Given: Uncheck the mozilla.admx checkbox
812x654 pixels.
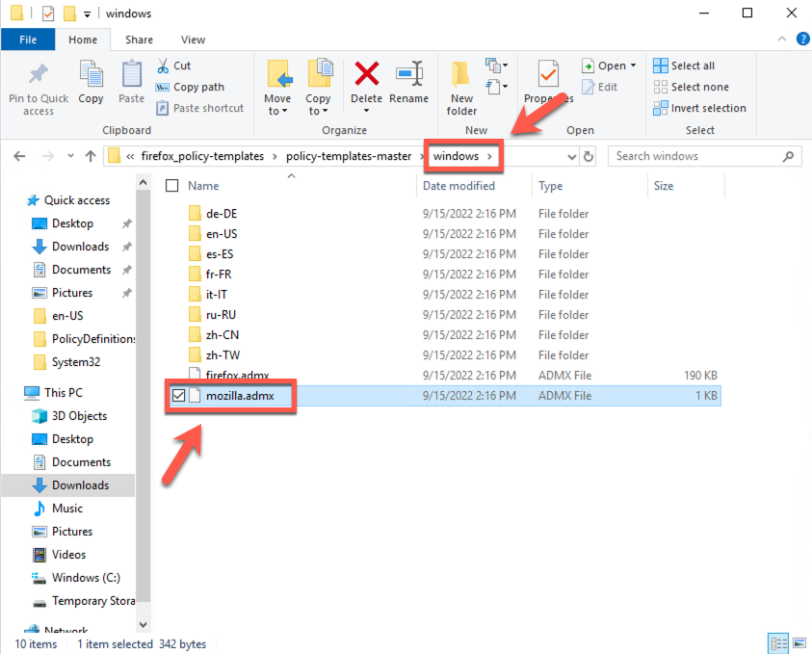Looking at the screenshot, I should 178,396.
